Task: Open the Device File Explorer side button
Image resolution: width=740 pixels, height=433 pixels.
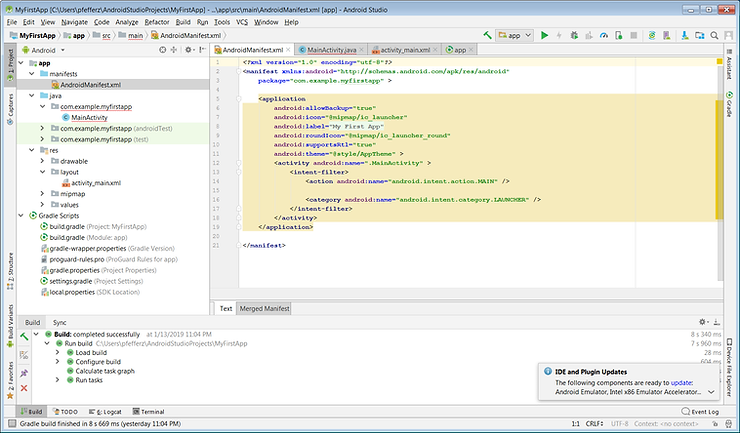Action: point(730,367)
